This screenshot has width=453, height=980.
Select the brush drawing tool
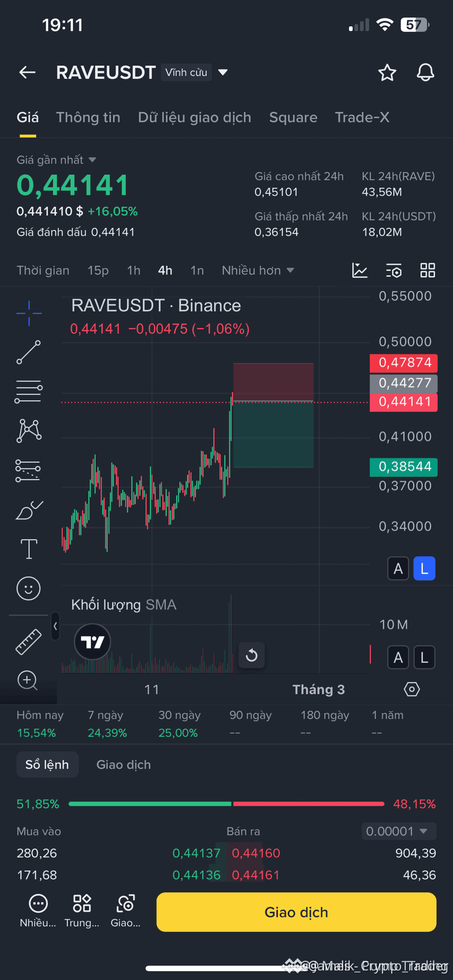pyautogui.click(x=29, y=510)
